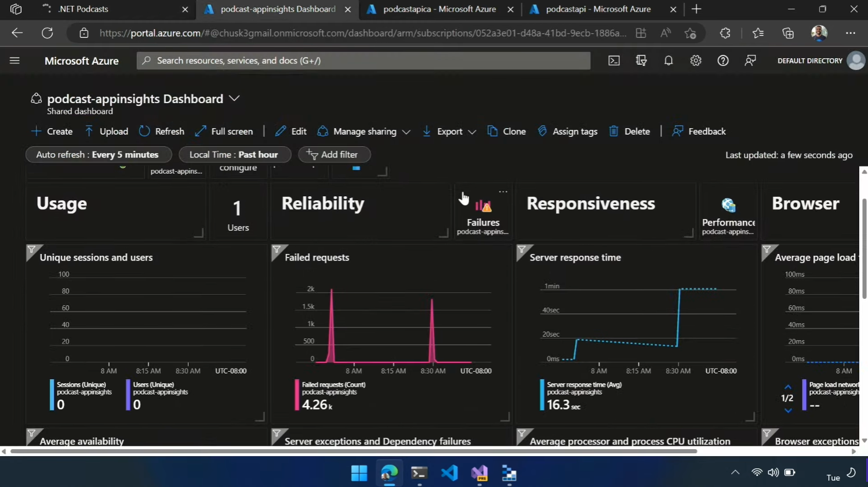The width and height of the screenshot is (868, 487).
Task: Click the Refresh dashboard button
Action: tap(162, 132)
